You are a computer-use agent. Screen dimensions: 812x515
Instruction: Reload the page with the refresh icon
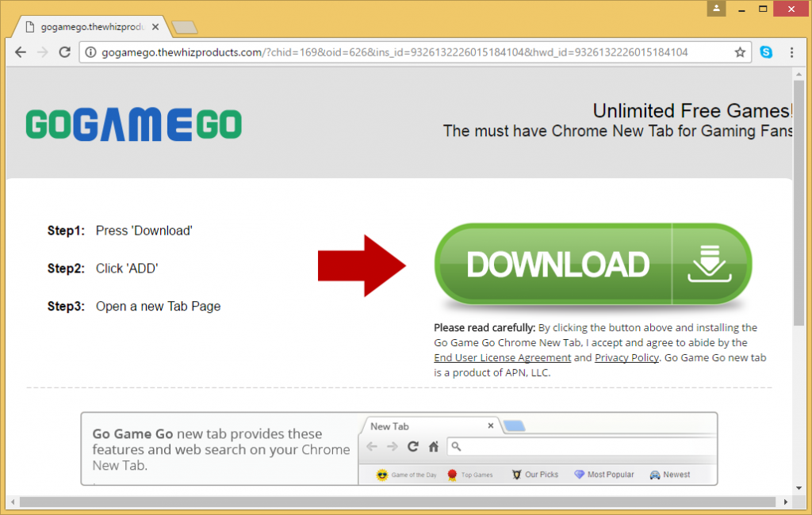pyautogui.click(x=64, y=52)
